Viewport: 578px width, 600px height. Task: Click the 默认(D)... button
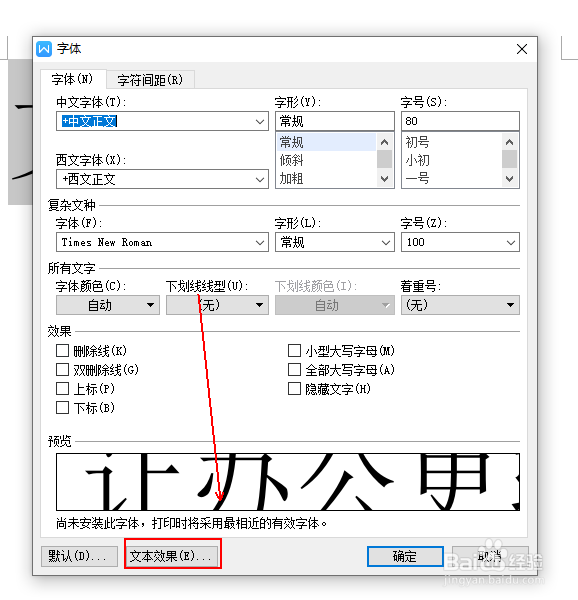click(x=79, y=556)
